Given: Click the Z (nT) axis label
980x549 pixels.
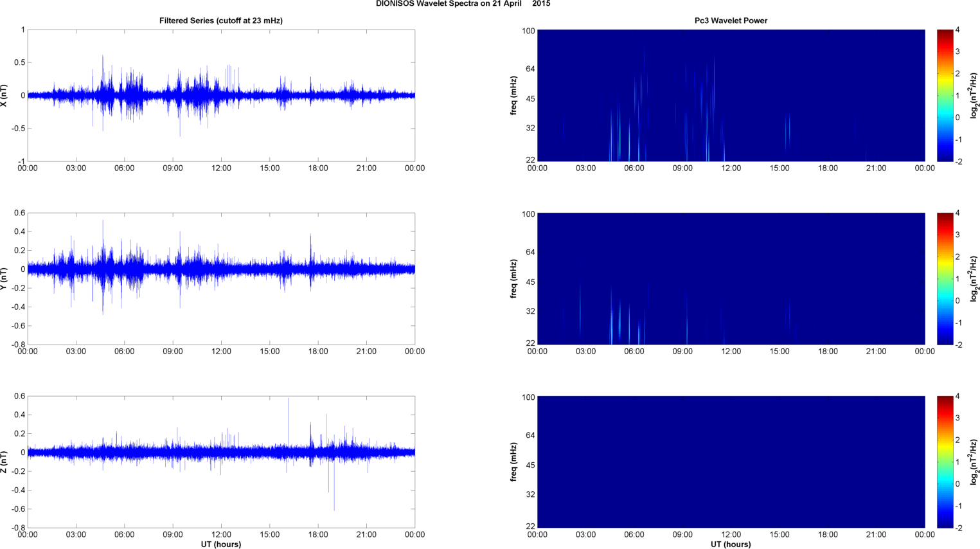Looking at the screenshot, I should tap(4, 462).
